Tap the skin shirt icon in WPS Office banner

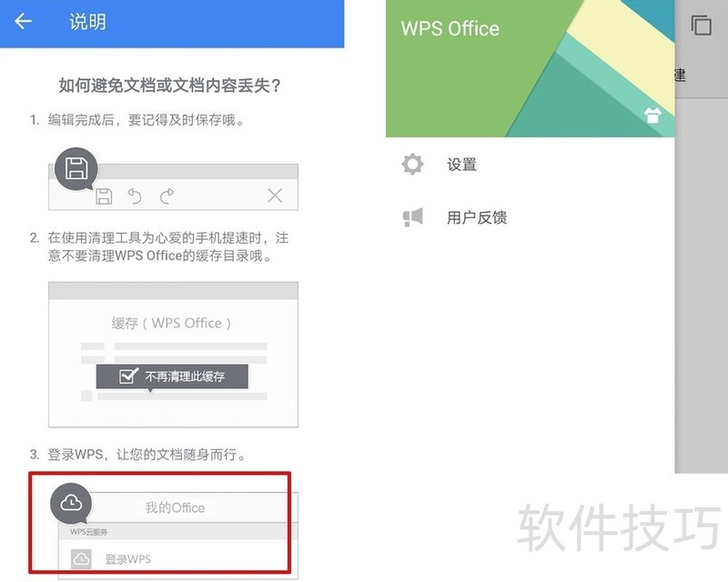[x=652, y=115]
